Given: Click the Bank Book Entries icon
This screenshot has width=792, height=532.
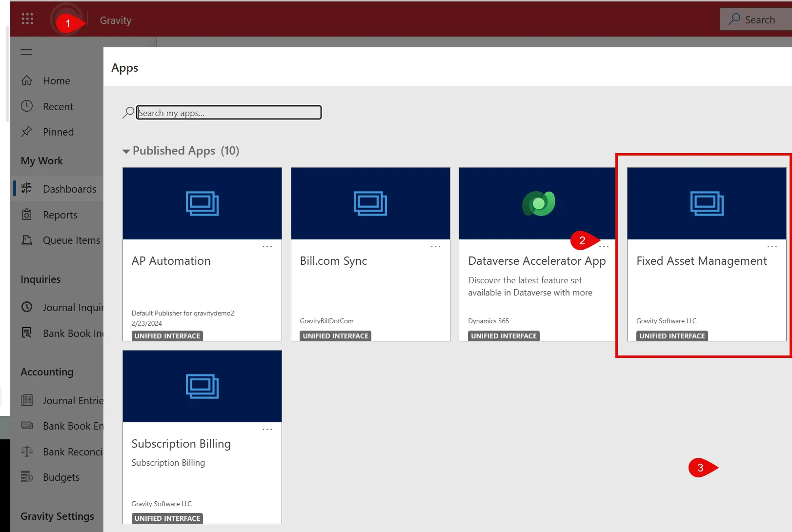Looking at the screenshot, I should [x=27, y=425].
